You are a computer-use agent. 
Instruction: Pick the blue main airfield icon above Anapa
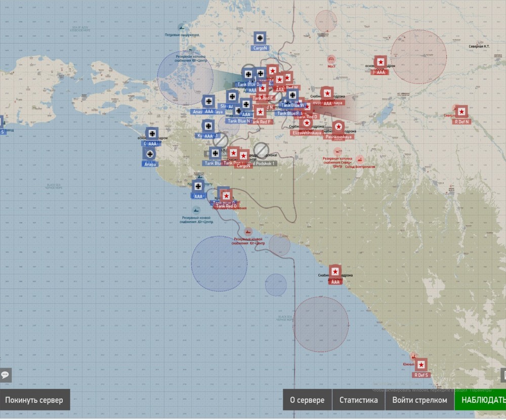point(152,134)
